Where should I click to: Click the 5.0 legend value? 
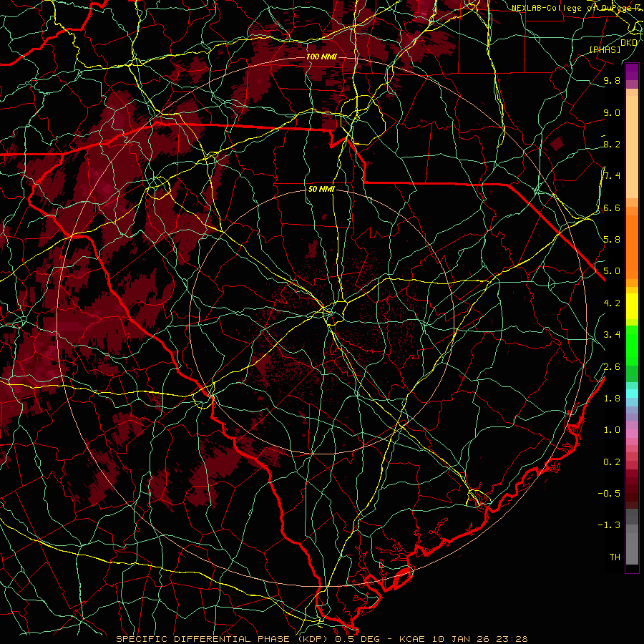[x=612, y=271]
